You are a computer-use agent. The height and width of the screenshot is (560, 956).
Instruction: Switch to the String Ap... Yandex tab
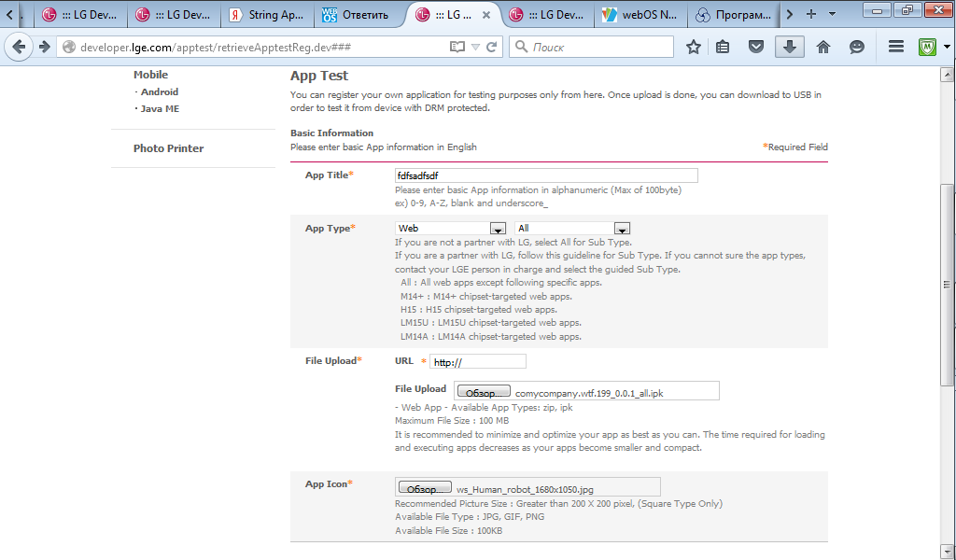point(266,15)
